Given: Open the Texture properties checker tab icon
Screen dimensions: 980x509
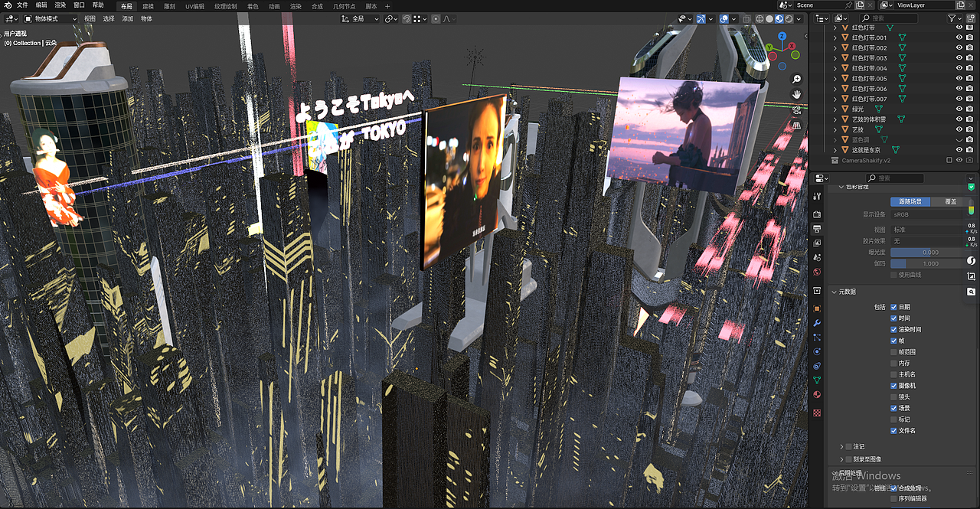Looking at the screenshot, I should coord(818,413).
